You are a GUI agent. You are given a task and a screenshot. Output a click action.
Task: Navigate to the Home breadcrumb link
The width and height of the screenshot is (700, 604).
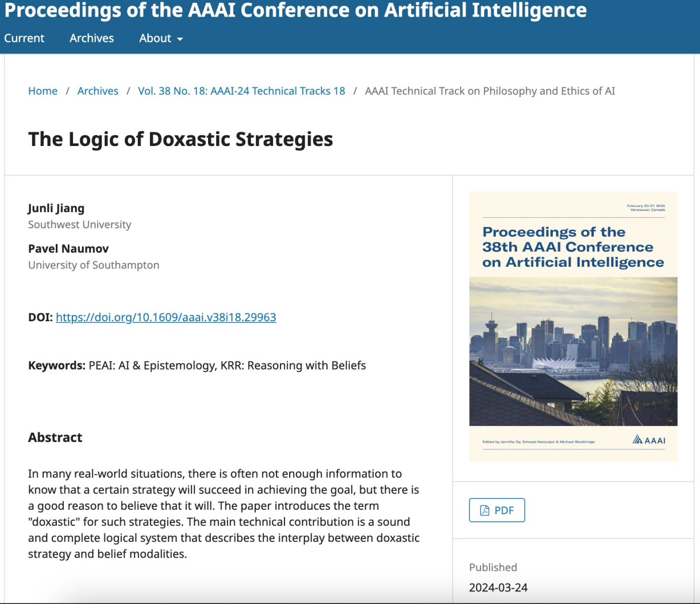[43, 91]
